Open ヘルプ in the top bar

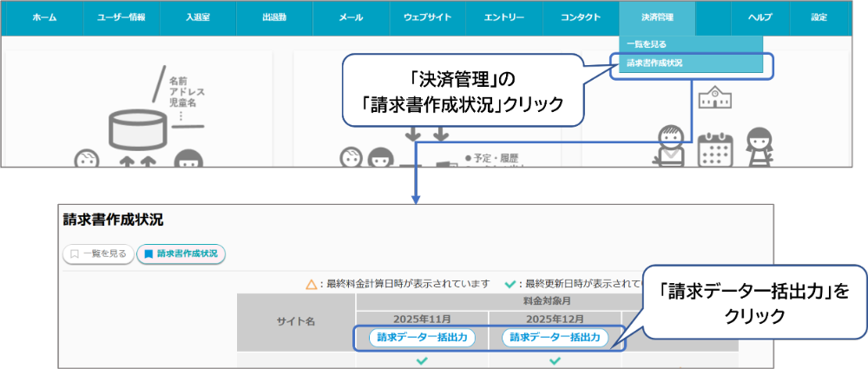coord(759,17)
